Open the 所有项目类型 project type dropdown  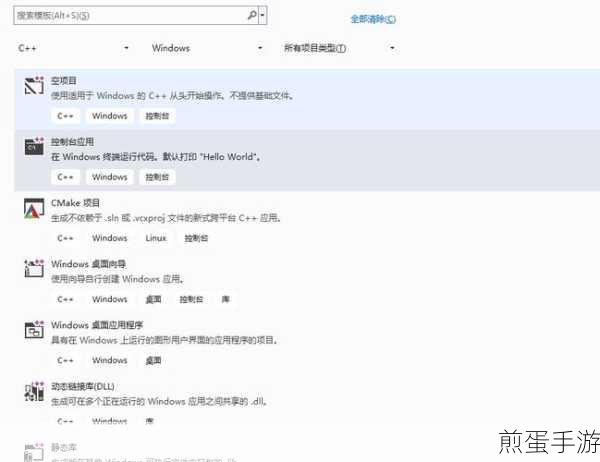point(339,48)
